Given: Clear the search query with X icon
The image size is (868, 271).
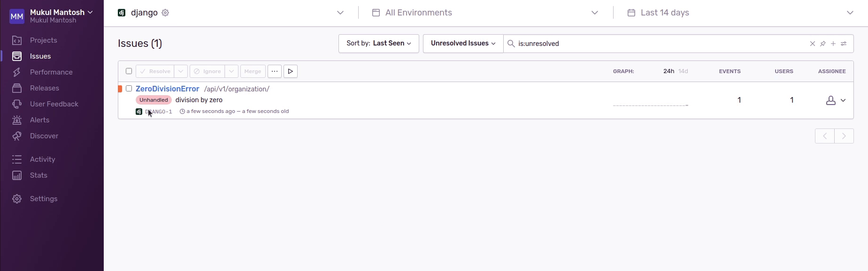Looking at the screenshot, I should tap(813, 44).
